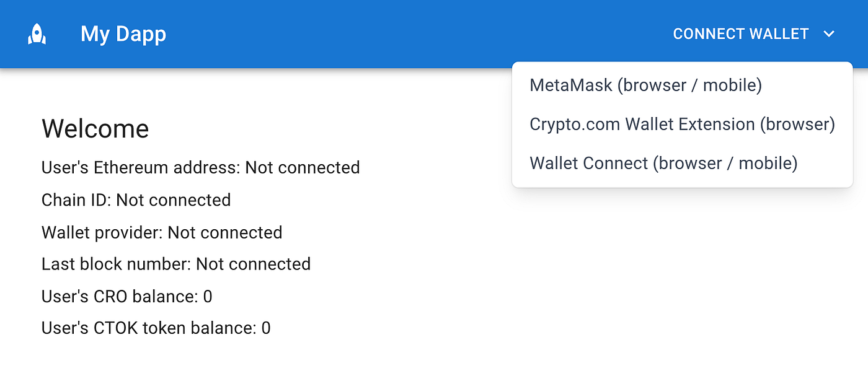
Task: Select the User's Ethereum address text
Action: (200, 167)
